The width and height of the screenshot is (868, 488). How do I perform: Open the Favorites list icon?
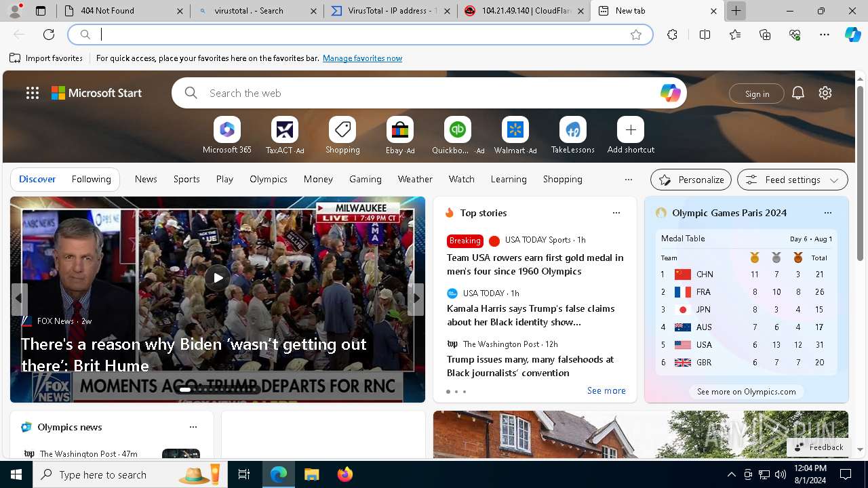(x=735, y=35)
